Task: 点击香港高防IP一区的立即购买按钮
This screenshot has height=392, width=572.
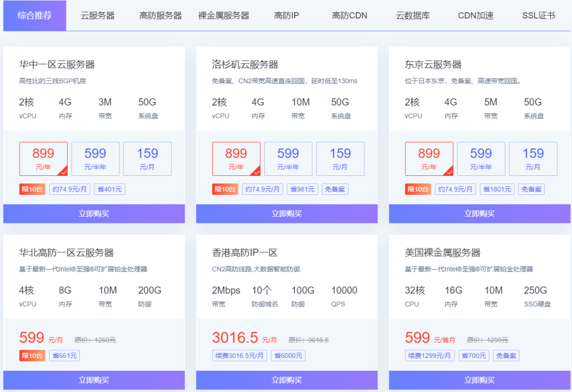Action: coord(287,380)
